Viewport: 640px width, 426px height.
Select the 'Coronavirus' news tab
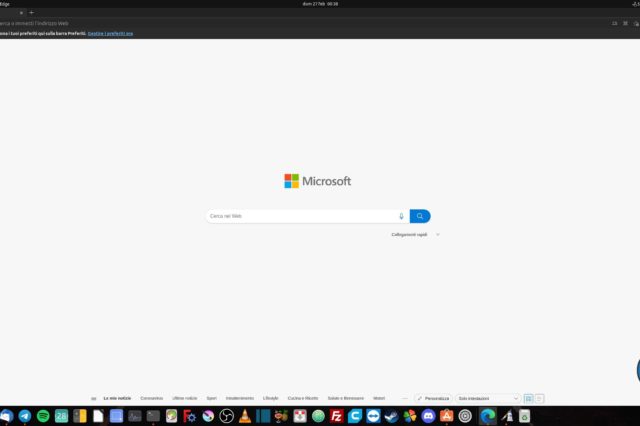pos(151,398)
